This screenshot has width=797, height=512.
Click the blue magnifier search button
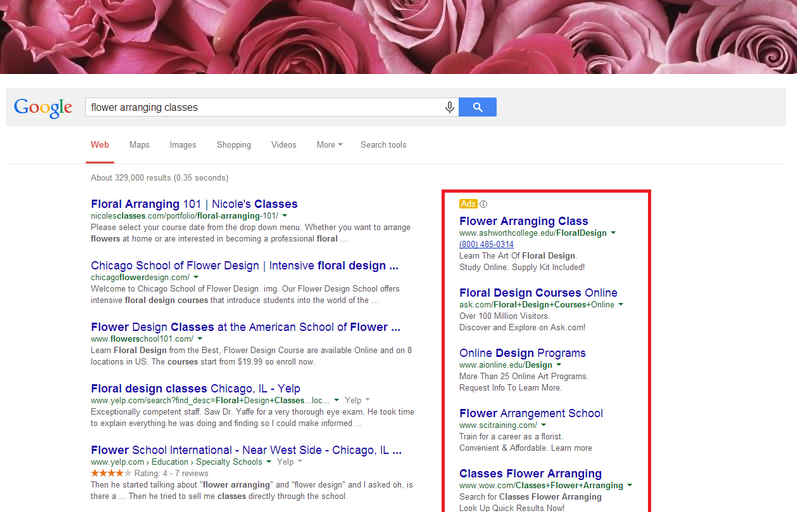pos(477,107)
